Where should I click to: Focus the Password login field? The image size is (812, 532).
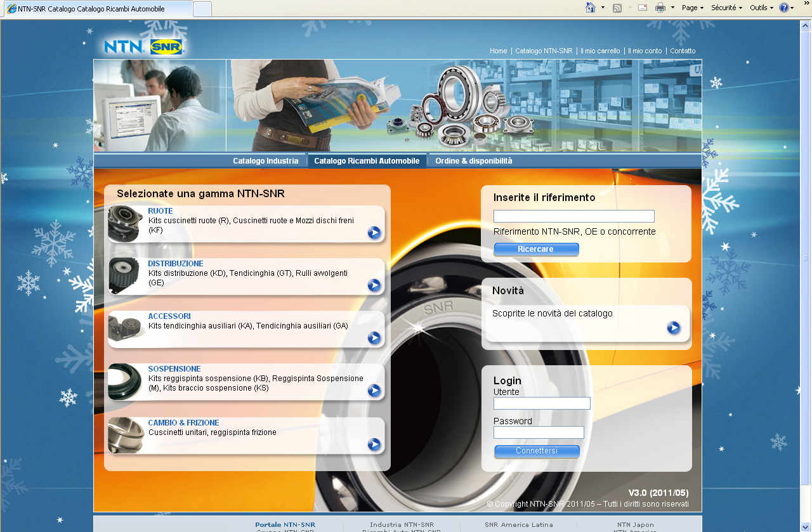click(x=539, y=432)
